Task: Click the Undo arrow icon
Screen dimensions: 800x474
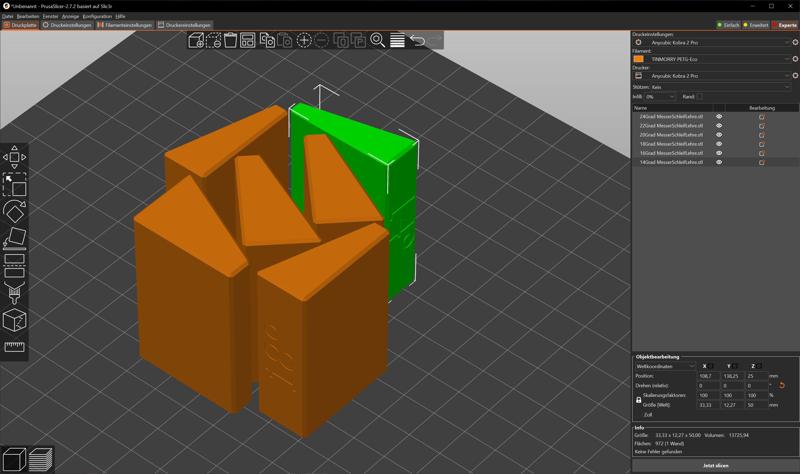Action: pos(417,40)
